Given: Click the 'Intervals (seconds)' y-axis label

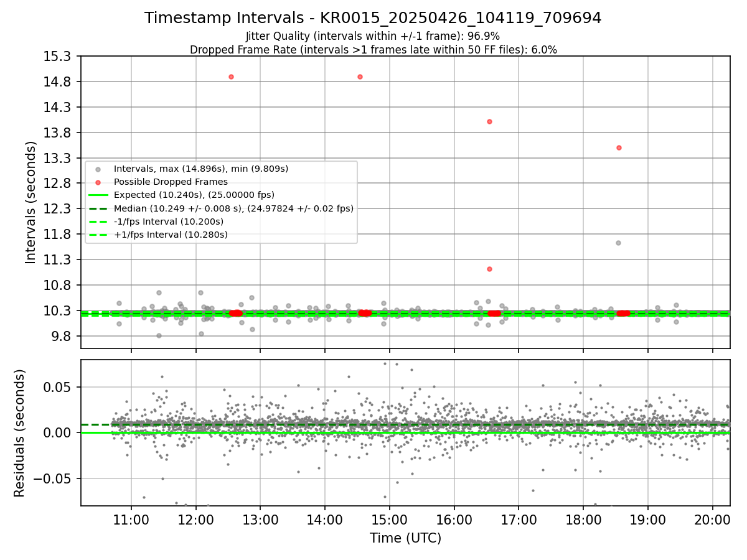Looking at the screenshot, I should pos(31,202).
